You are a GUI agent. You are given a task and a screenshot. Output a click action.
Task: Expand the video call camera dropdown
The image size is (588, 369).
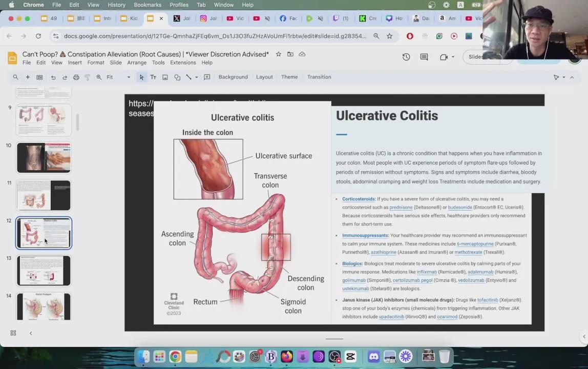[453, 57]
